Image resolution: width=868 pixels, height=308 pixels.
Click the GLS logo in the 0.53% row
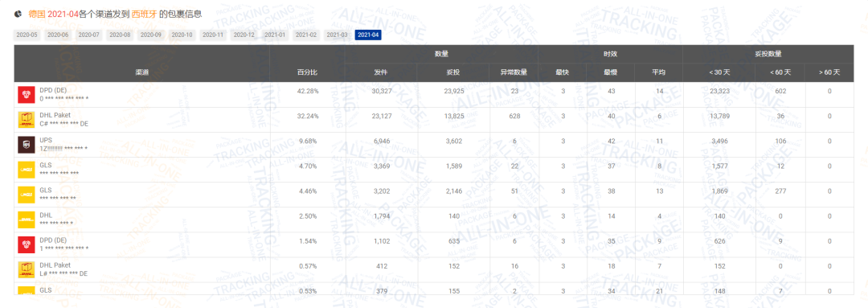pyautogui.click(x=26, y=291)
